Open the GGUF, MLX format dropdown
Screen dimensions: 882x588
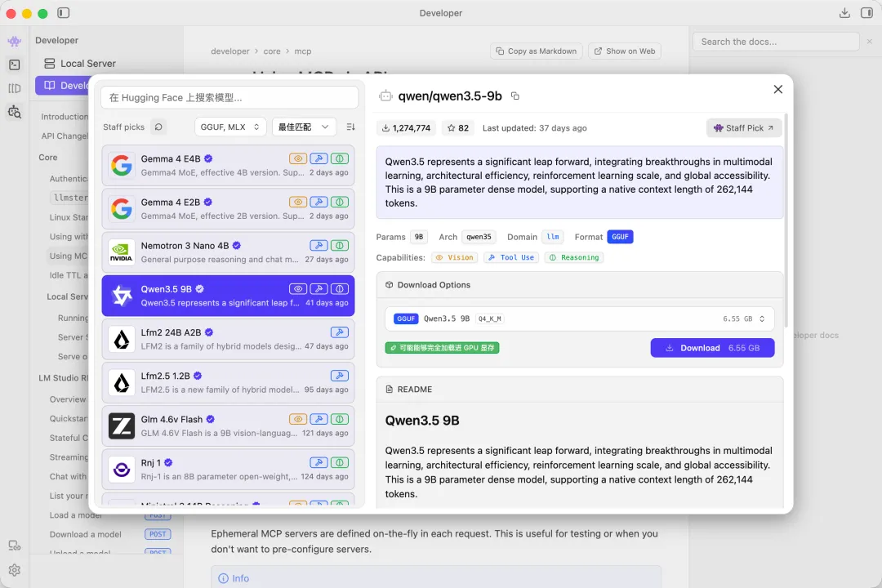click(x=230, y=127)
